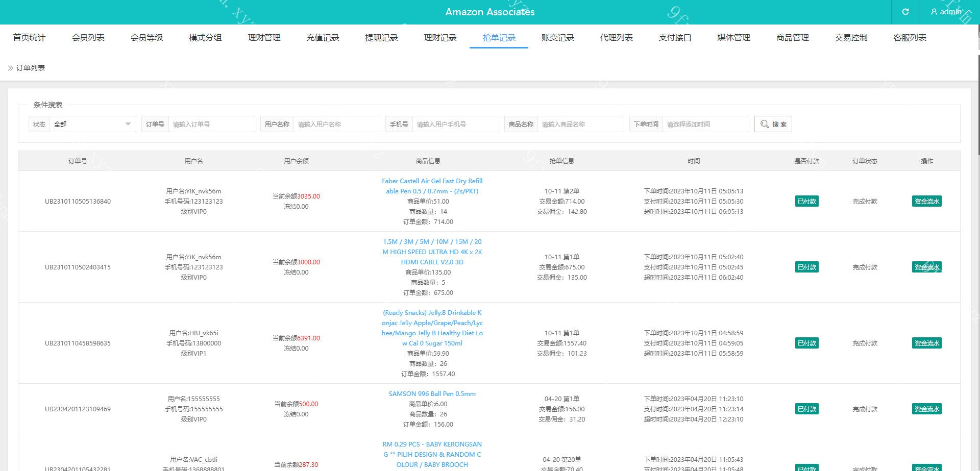Open the Faber Castell Air Gel pen product link
Viewport: 980px width, 471px height.
[432, 186]
